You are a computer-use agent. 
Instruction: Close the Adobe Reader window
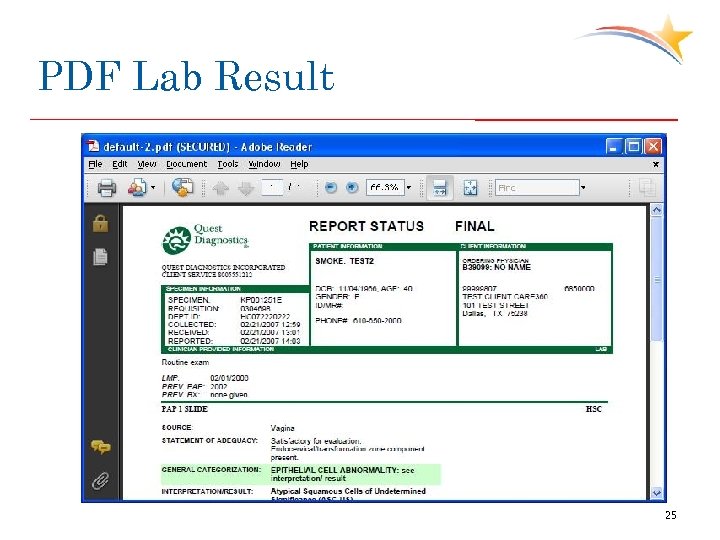[x=653, y=147]
